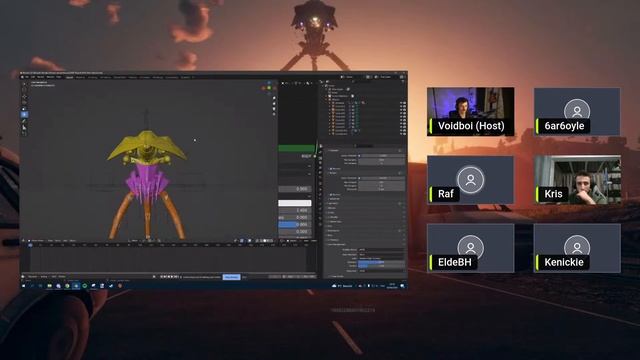The image size is (640, 360).
Task: Click the 1.400 value field in sidebar
Action: 295,210
